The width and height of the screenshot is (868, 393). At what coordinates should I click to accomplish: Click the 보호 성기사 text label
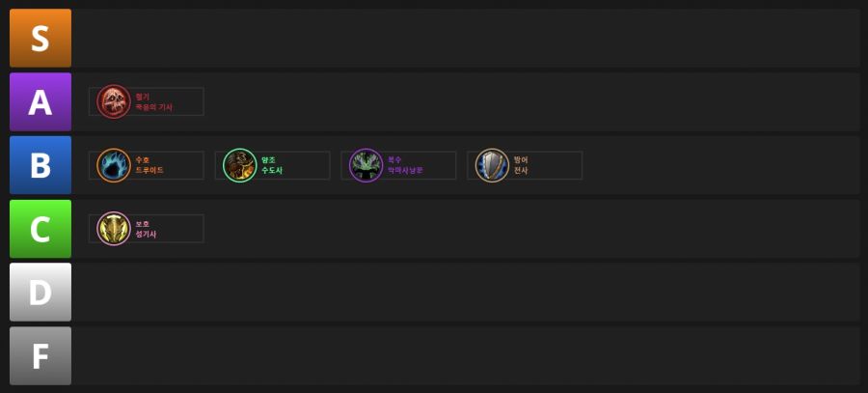pyautogui.click(x=147, y=229)
